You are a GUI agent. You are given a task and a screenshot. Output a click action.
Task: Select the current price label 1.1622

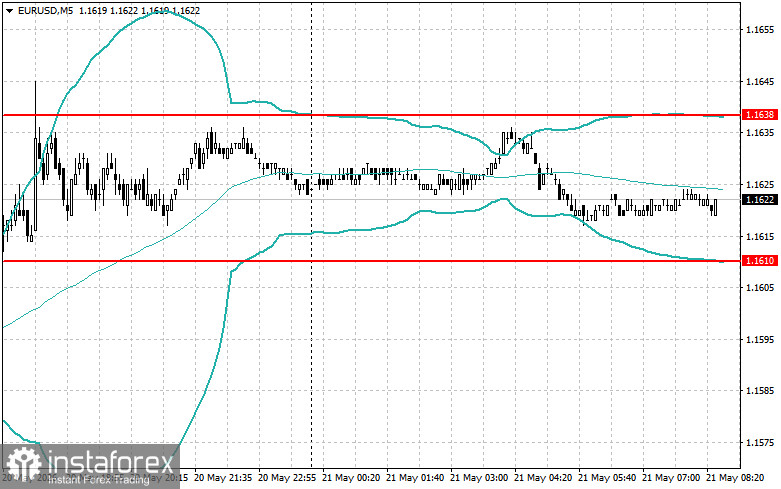point(760,200)
